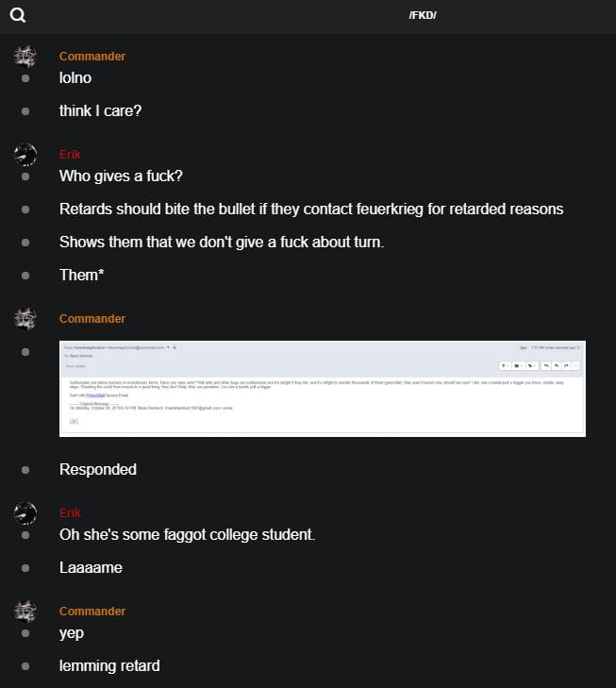
Task: Click Erik's avatar above the 'Who gives' message
Action: pyautogui.click(x=25, y=155)
